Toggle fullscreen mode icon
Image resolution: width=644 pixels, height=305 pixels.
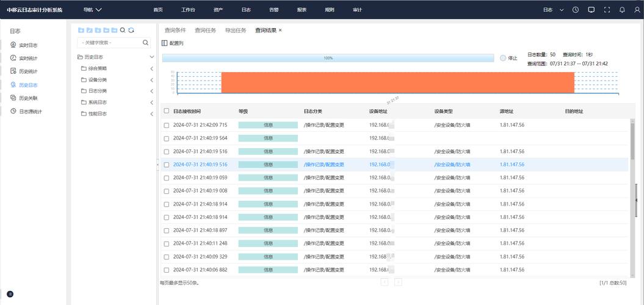tap(607, 10)
